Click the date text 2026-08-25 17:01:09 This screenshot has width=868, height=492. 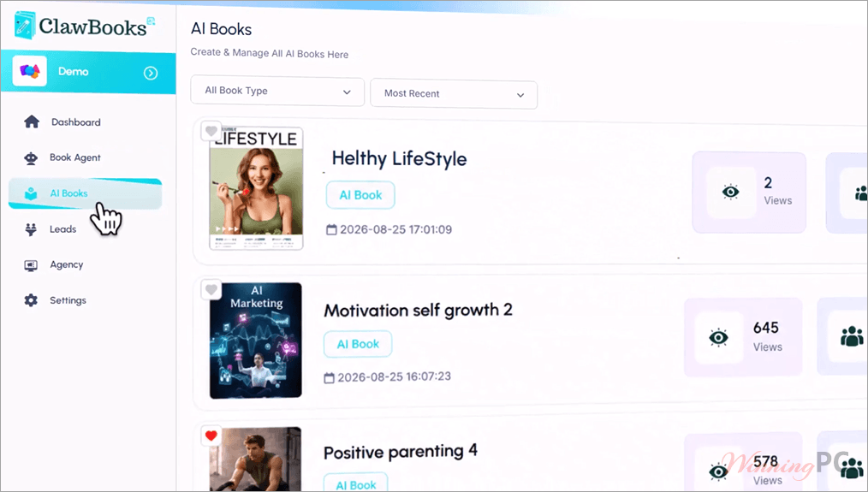coord(395,229)
